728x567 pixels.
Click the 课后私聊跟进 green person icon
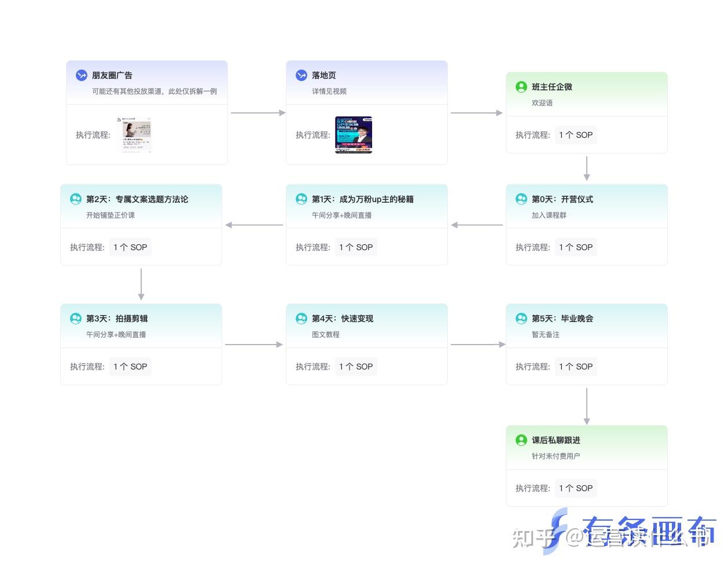[x=521, y=440]
